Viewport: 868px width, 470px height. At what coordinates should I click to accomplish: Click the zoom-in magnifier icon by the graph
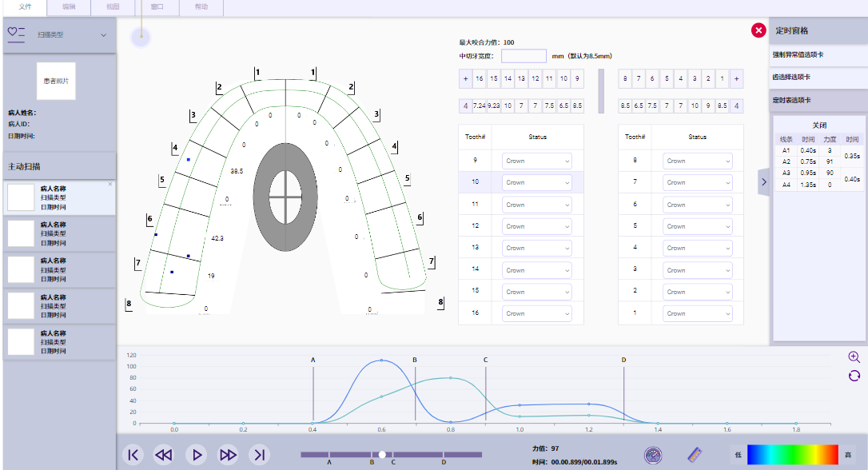tap(854, 357)
